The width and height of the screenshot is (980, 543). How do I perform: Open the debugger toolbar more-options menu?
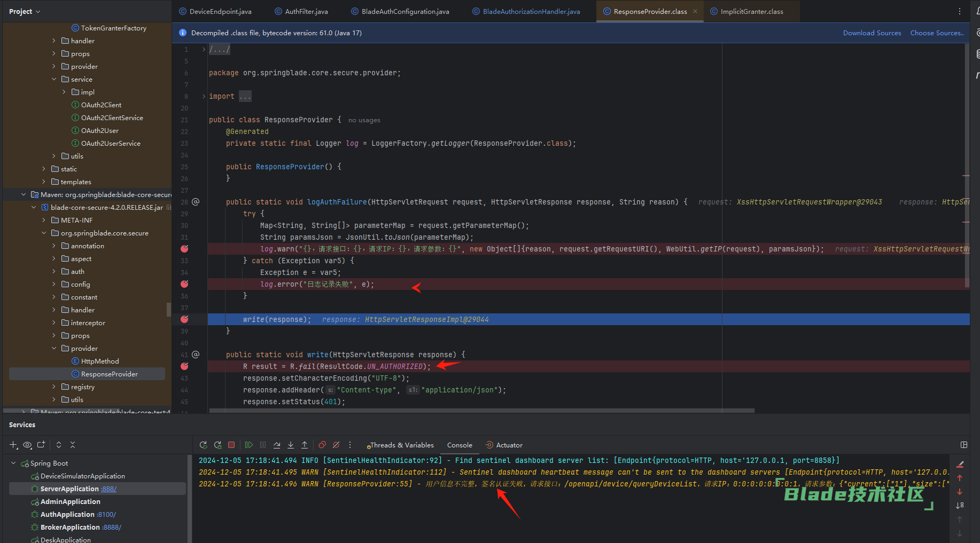click(350, 445)
